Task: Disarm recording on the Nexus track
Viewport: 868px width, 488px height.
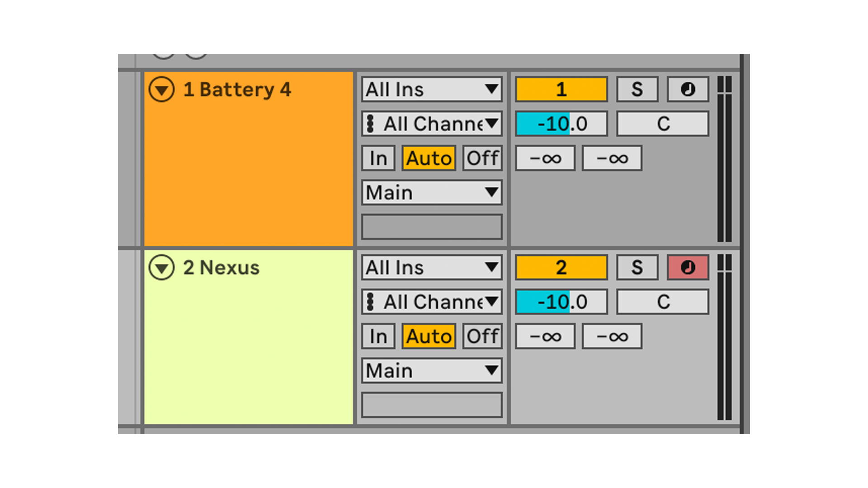Action: (688, 267)
